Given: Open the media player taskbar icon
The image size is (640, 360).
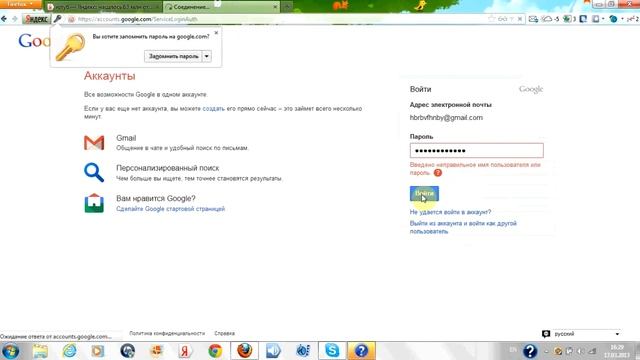Looking at the screenshot, I should click(x=98, y=351).
